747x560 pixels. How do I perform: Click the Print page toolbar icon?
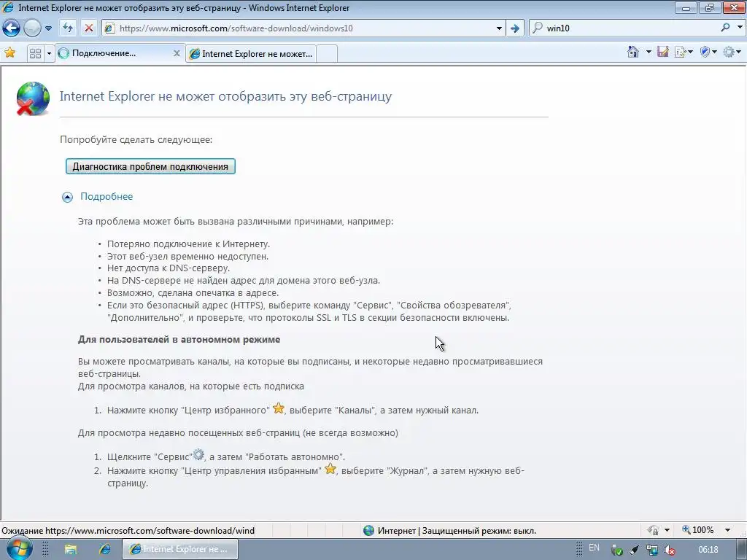coord(681,52)
